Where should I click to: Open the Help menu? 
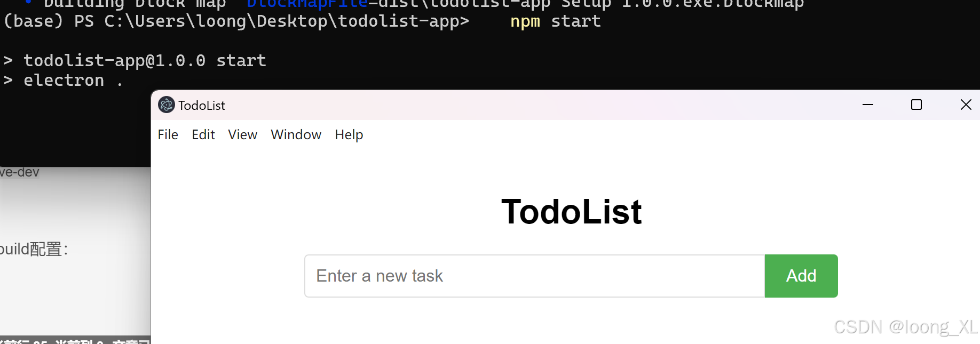pos(349,135)
